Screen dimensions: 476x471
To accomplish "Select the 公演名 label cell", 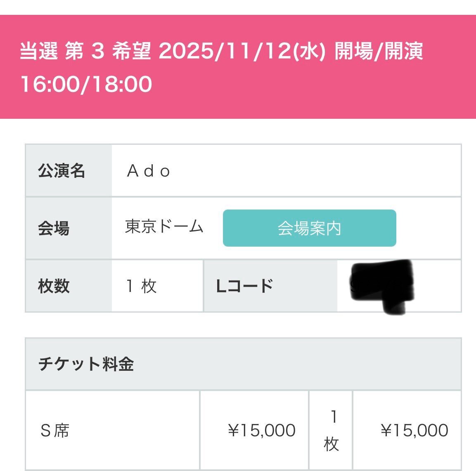I will (x=69, y=170).
